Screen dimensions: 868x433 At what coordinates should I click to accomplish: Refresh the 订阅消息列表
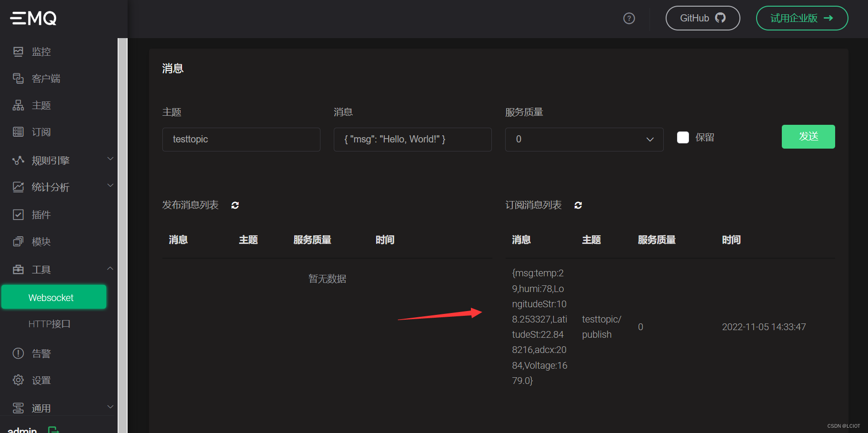tap(578, 205)
